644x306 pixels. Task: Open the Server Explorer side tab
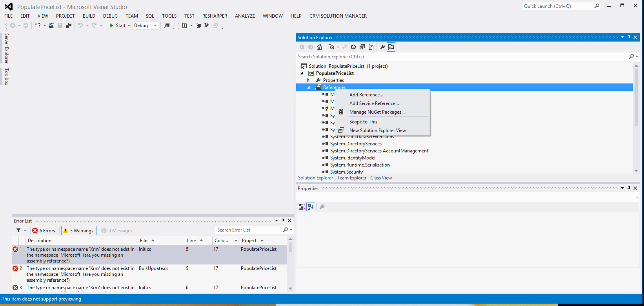click(x=6, y=48)
